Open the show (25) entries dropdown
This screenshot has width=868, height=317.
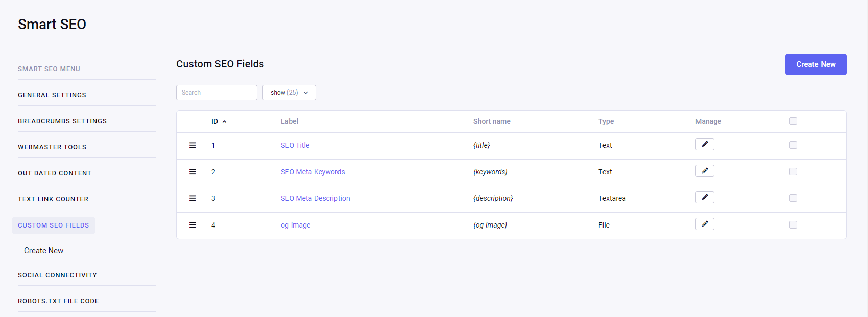click(289, 93)
